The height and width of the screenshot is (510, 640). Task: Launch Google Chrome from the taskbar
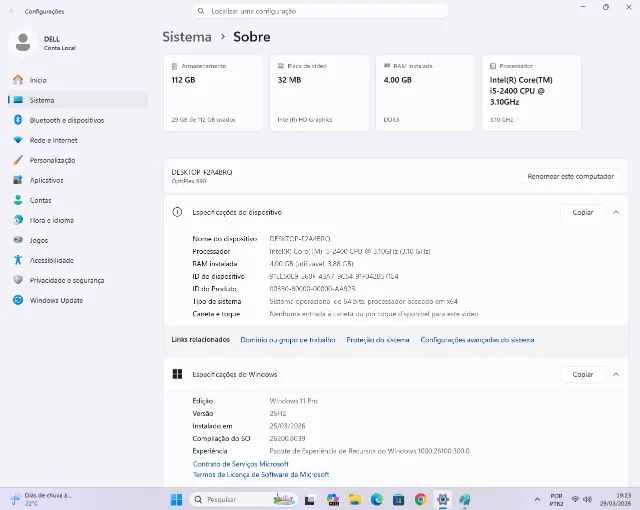coord(421,499)
